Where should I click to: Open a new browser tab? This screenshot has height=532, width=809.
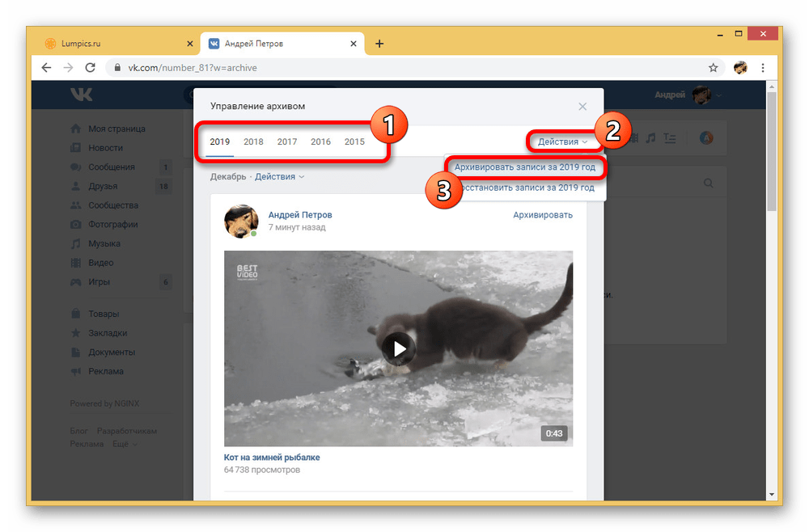[x=379, y=44]
